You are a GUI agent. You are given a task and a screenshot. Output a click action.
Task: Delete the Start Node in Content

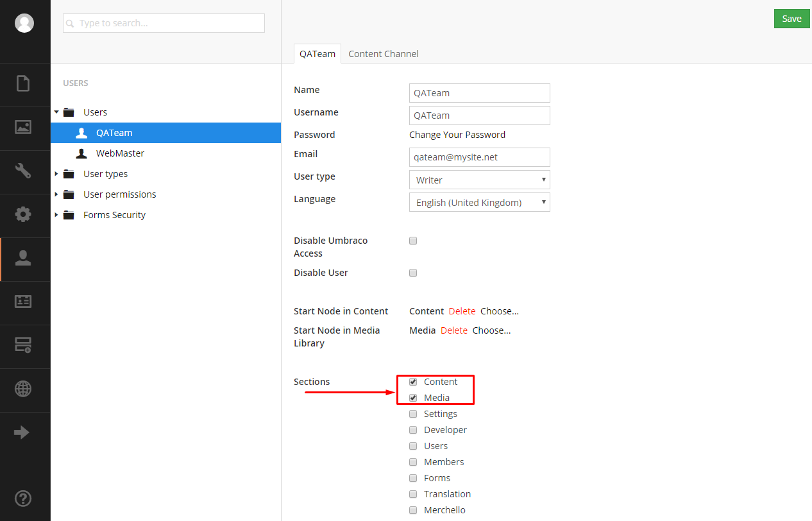coord(462,311)
